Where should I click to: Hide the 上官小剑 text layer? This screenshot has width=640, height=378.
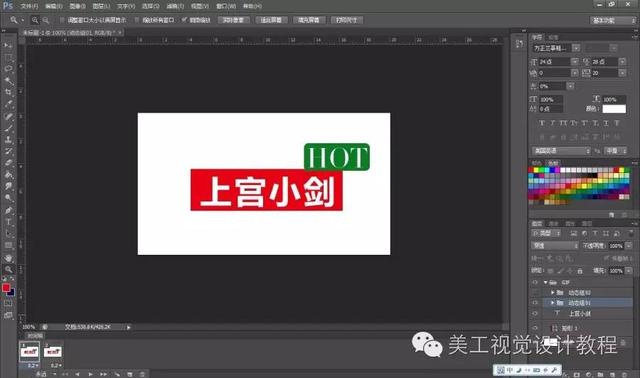click(x=535, y=314)
